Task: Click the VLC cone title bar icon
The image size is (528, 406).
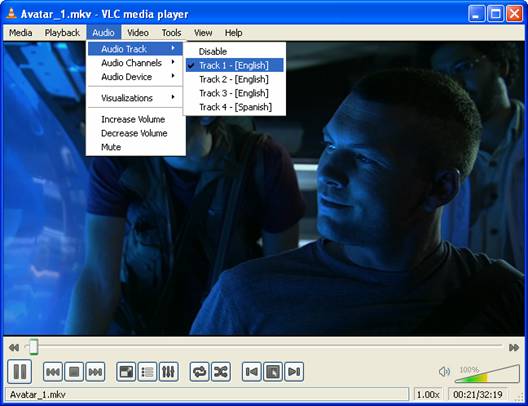Action: tap(11, 13)
